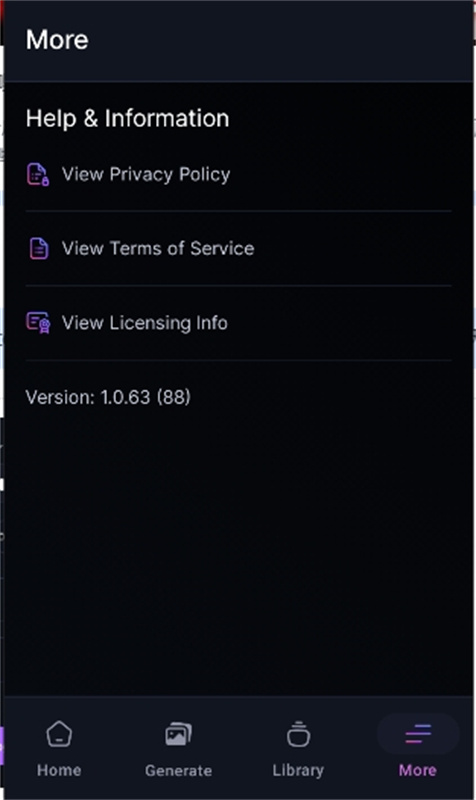Tap the More lines icon

pos(418,734)
